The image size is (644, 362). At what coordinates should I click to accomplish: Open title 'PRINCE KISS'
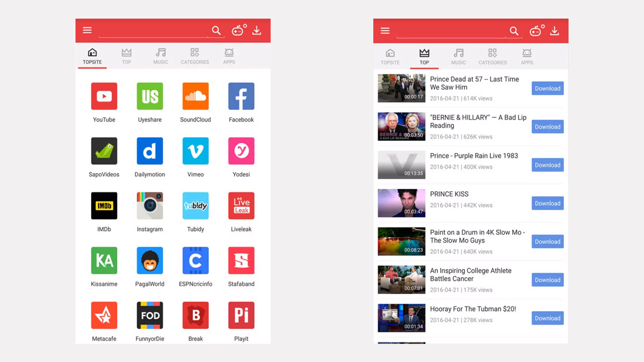pos(449,194)
